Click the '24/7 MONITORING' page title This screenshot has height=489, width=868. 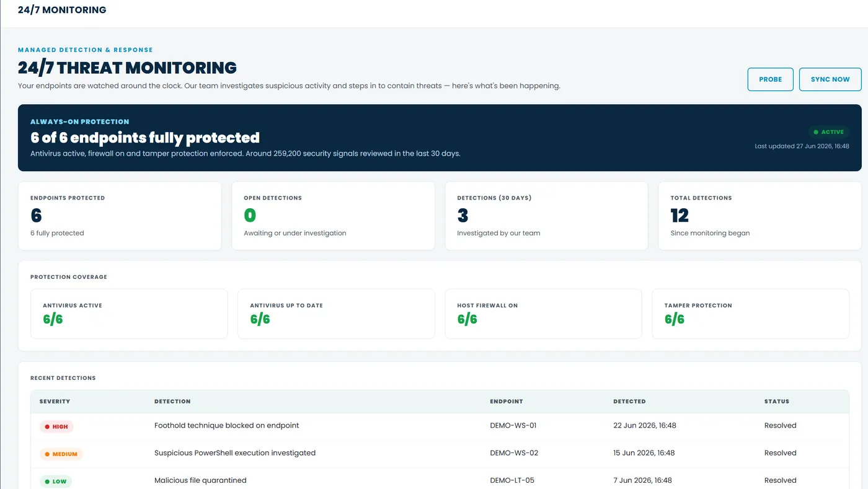click(x=62, y=10)
